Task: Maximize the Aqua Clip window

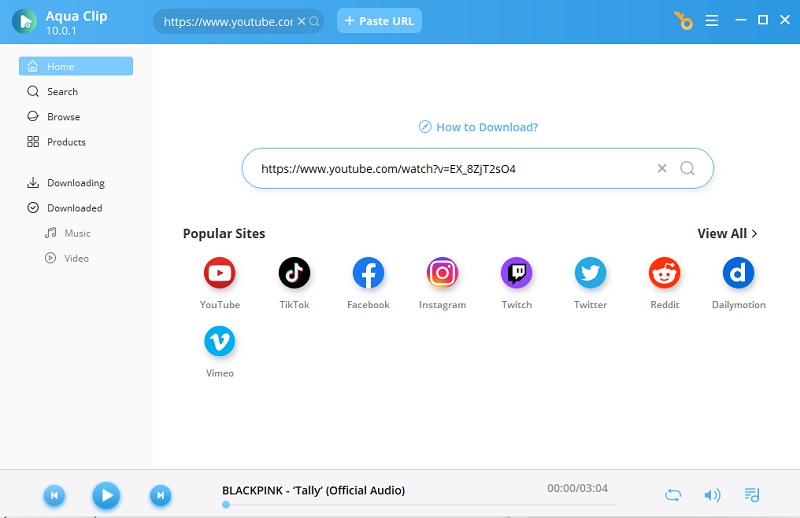Action: click(763, 20)
